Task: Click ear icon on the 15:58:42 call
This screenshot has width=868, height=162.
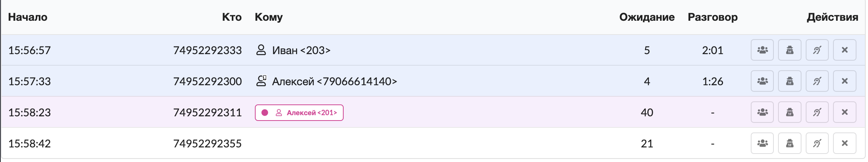Action: point(817,144)
